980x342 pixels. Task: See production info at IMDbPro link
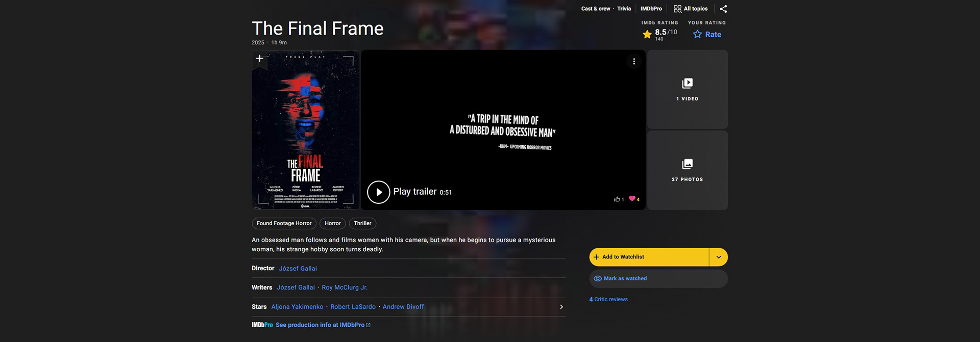323,325
